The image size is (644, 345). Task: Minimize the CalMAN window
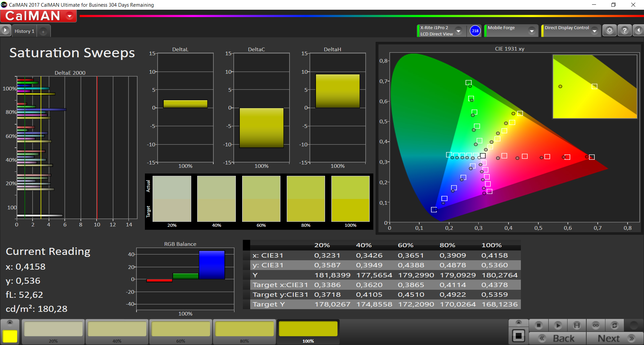[594, 5]
